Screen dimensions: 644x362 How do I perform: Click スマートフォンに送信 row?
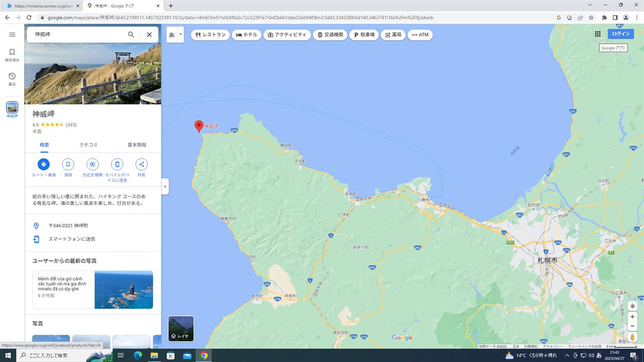(93, 239)
